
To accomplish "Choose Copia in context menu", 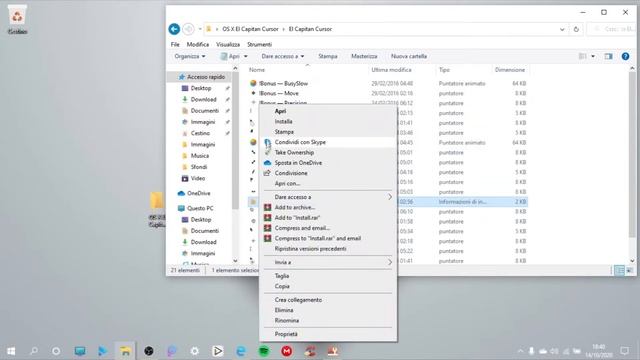I will (x=328, y=286).
